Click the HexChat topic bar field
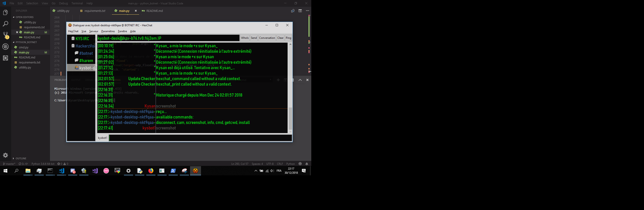This screenshot has height=210, width=644. [168, 38]
